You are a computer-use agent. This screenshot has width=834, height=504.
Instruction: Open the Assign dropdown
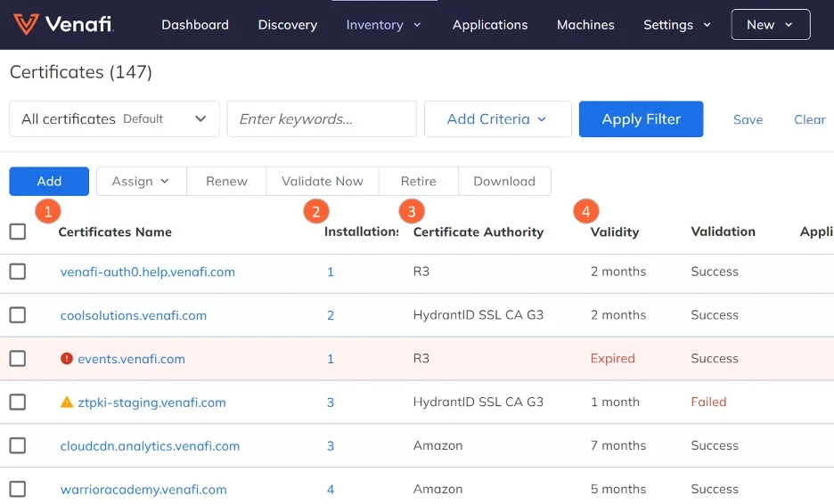click(x=141, y=182)
